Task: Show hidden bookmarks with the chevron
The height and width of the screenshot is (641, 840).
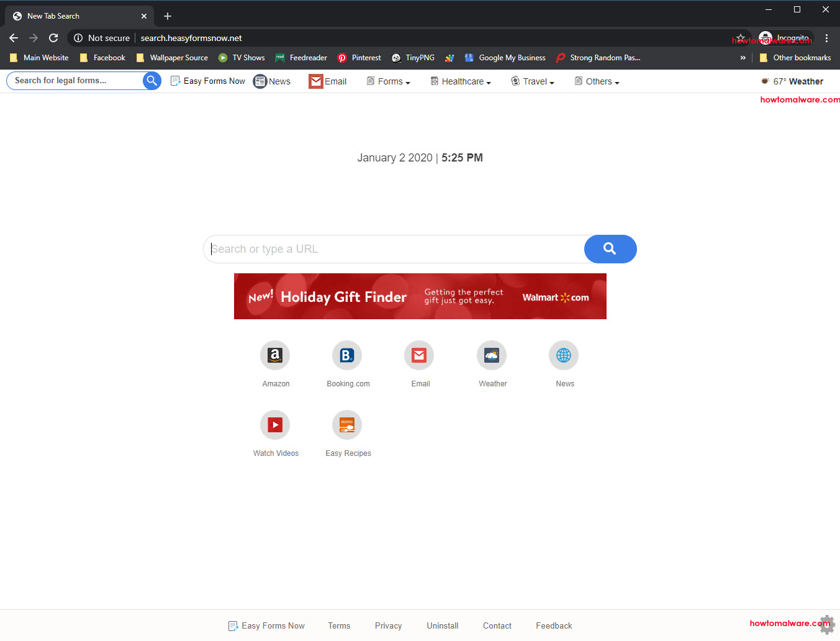Action: pos(743,58)
